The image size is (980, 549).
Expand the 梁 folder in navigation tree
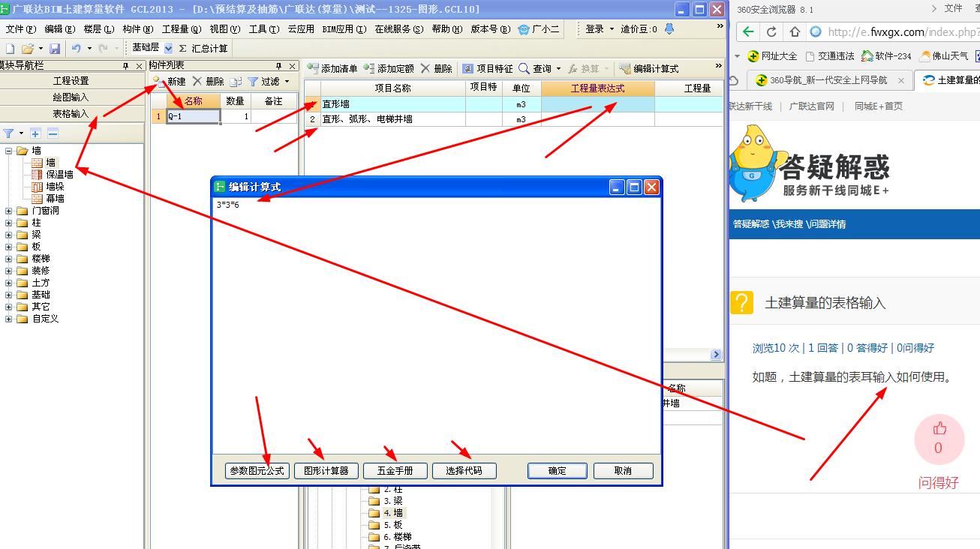(9, 235)
